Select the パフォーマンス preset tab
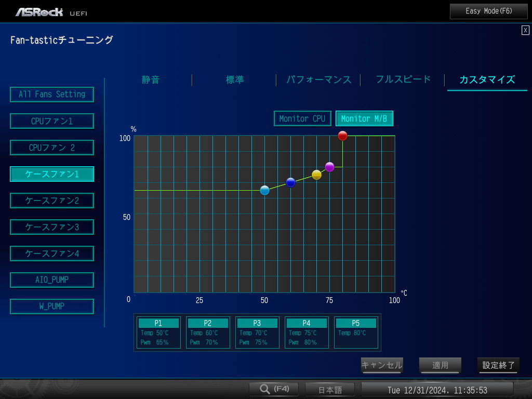This screenshot has width=532, height=399. 318,79
